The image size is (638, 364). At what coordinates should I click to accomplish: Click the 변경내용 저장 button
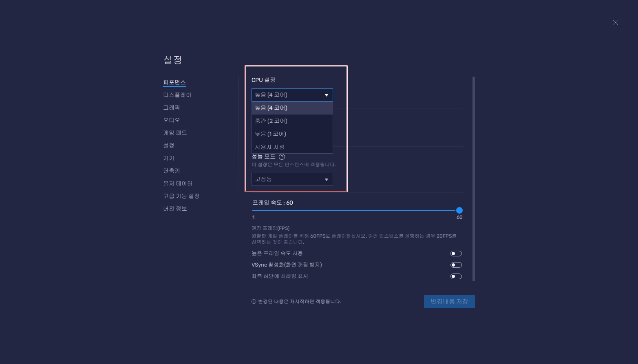[449, 302]
